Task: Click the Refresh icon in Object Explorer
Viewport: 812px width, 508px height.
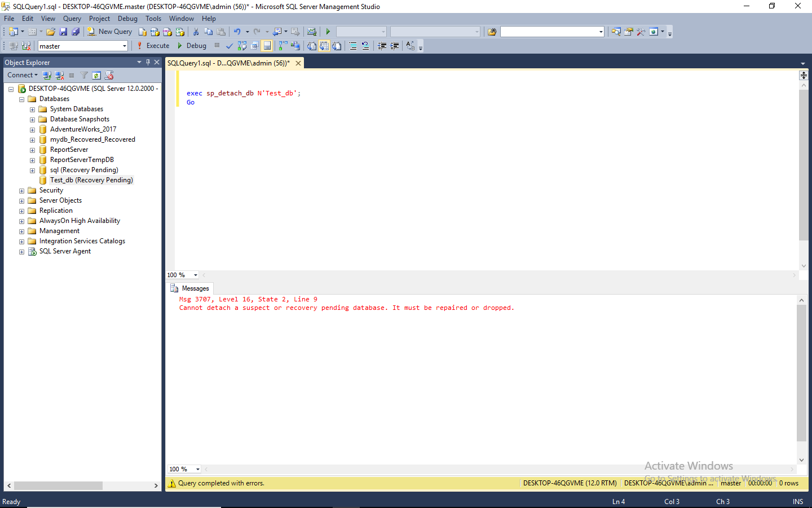Action: click(x=96, y=75)
